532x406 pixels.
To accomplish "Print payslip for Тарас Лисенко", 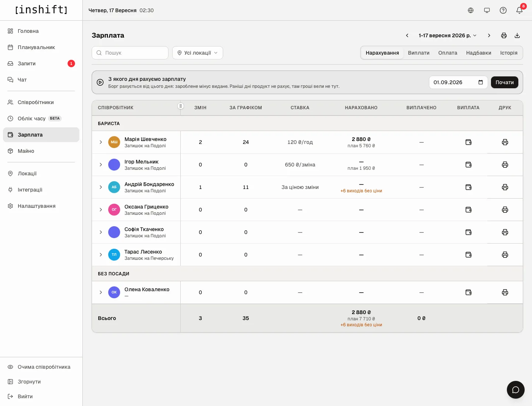I will [x=505, y=255].
